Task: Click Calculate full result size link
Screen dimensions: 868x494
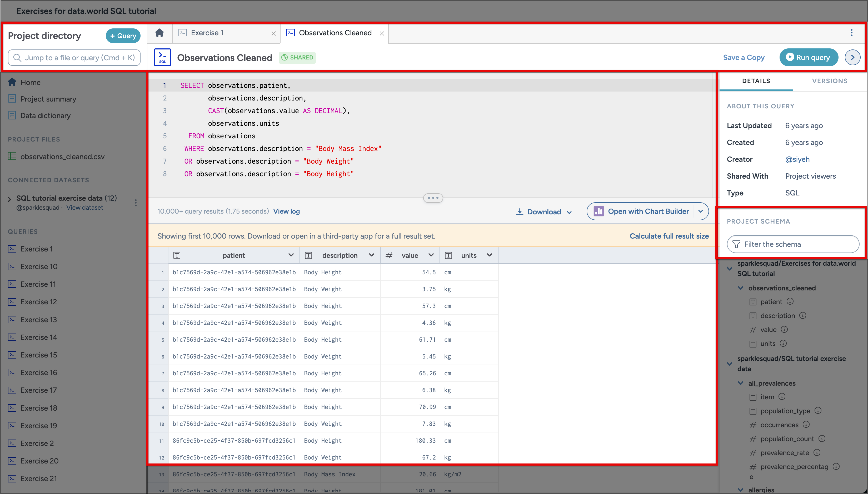Action: 669,236
